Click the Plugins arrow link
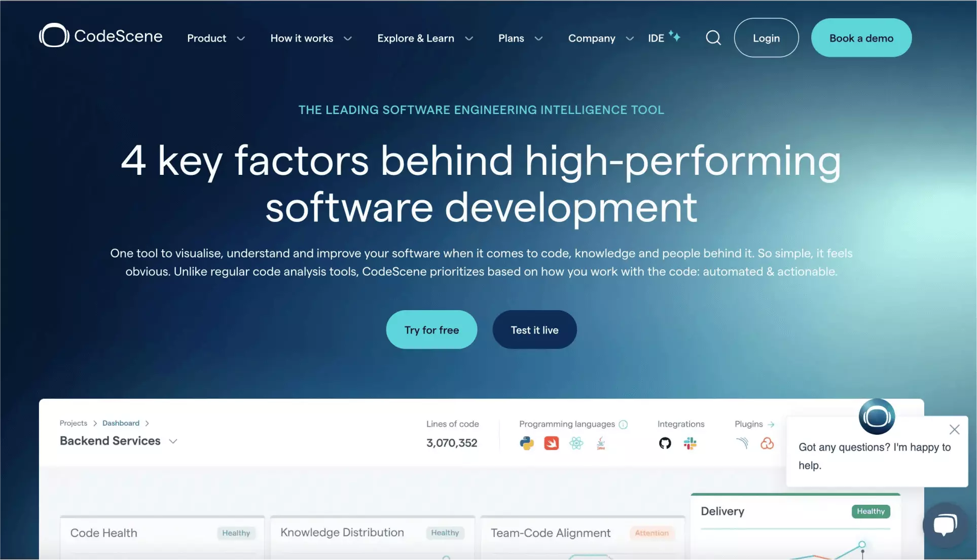 [771, 423]
